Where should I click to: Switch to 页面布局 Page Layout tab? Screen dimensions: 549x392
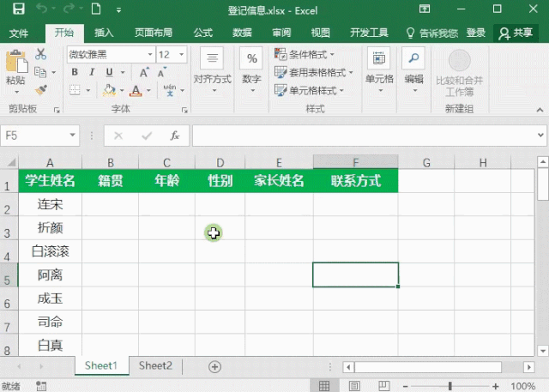pos(154,33)
